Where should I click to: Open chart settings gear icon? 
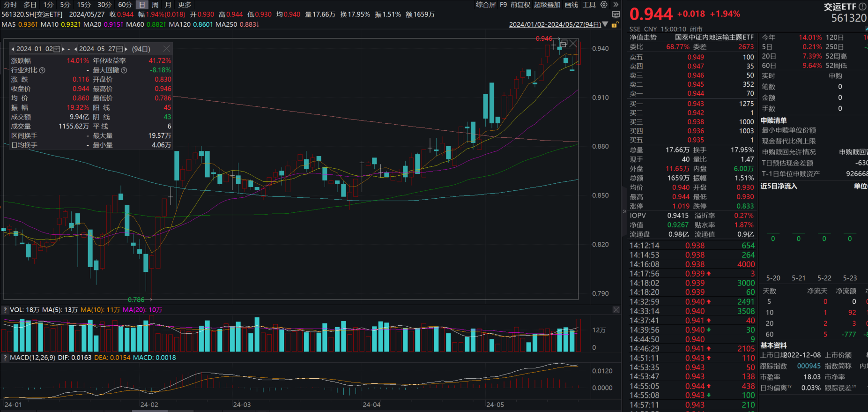(604, 5)
